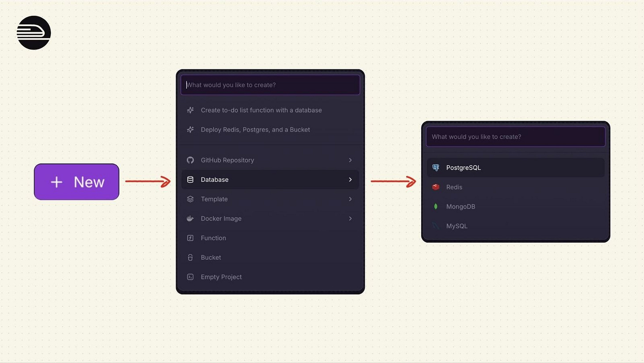Select the Function entry
644x363 pixels.
tap(270, 238)
